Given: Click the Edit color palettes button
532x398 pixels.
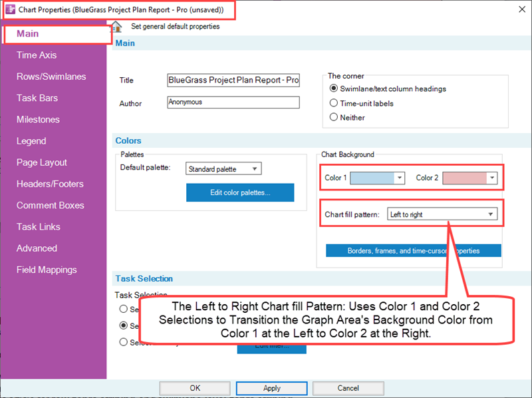Looking at the screenshot, I should [x=240, y=192].
